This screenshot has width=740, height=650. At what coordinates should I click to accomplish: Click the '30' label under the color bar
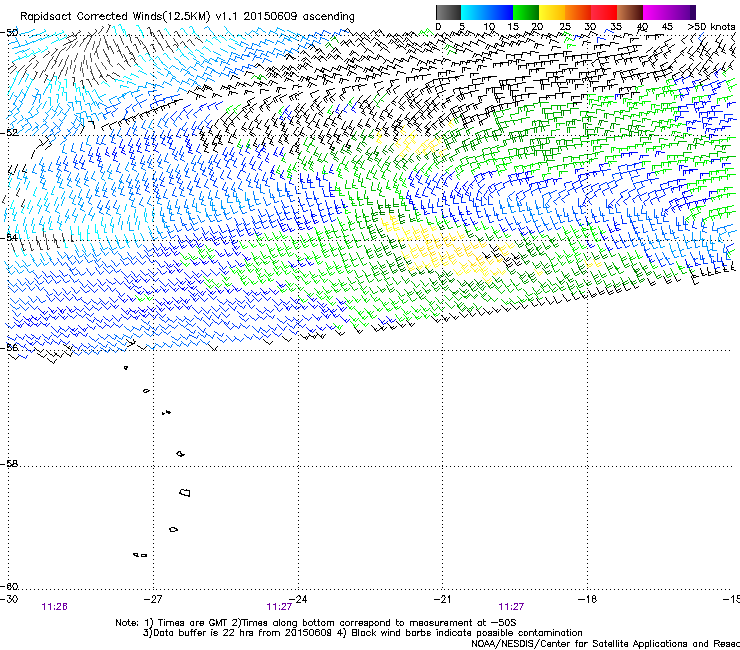point(590,27)
